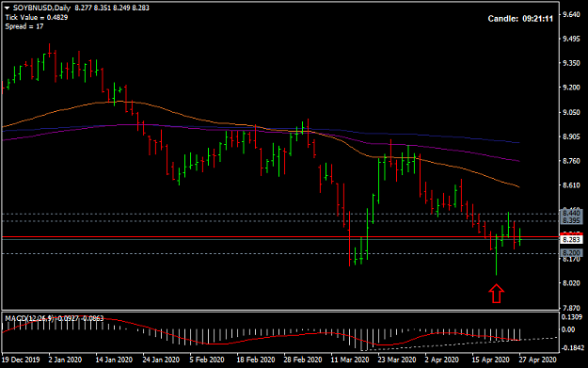The width and height of the screenshot is (588, 368).
Task: Click the Spread = 17 label
Action: (24, 26)
